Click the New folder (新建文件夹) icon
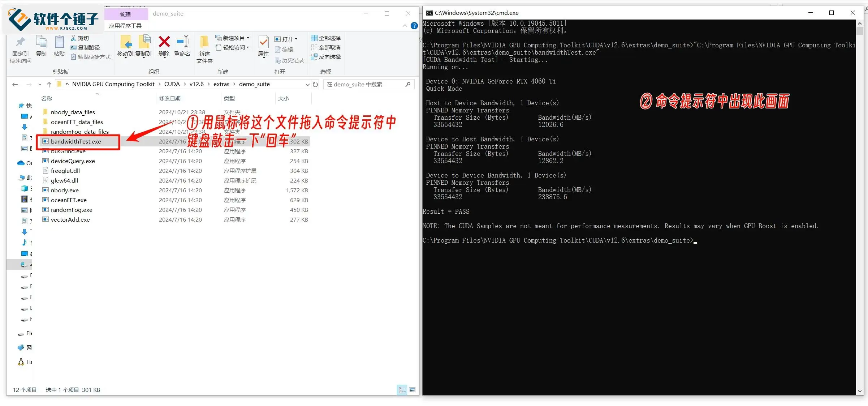Viewport: 868px width, 406px height. coord(204,42)
